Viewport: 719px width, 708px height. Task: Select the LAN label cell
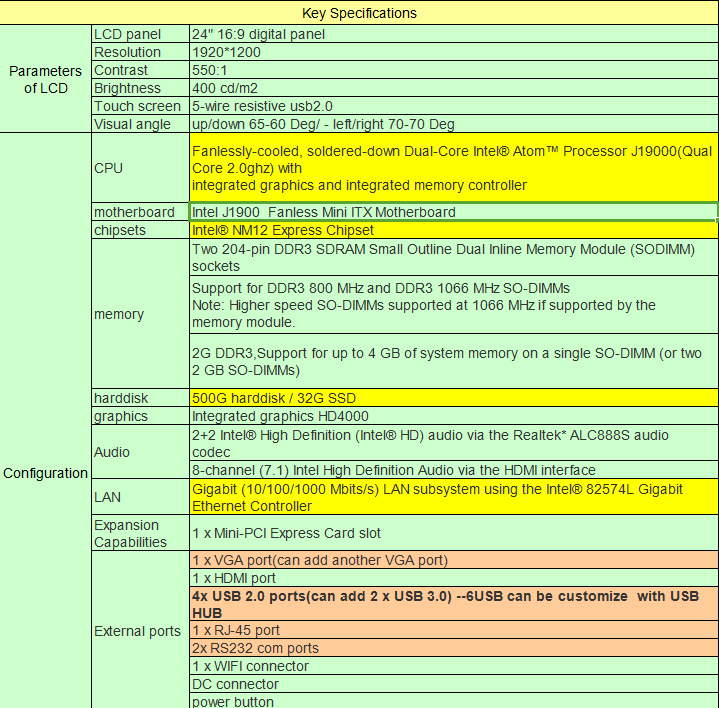(140, 497)
